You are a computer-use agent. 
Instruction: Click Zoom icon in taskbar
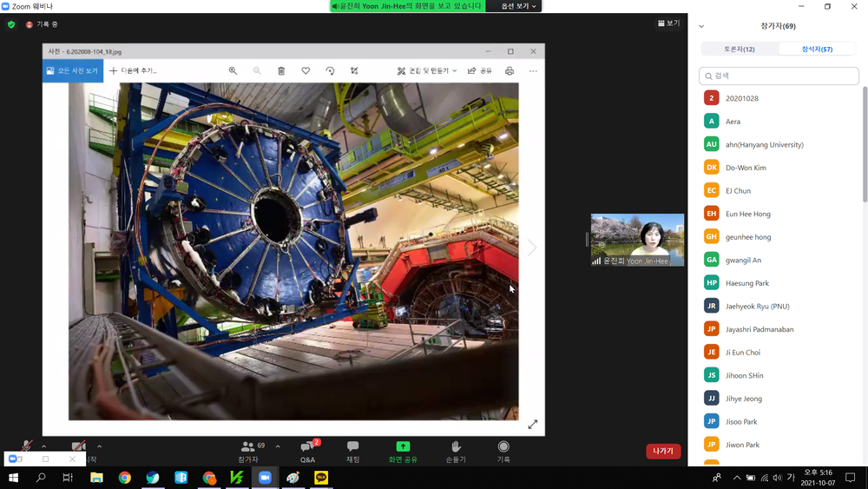click(x=265, y=478)
